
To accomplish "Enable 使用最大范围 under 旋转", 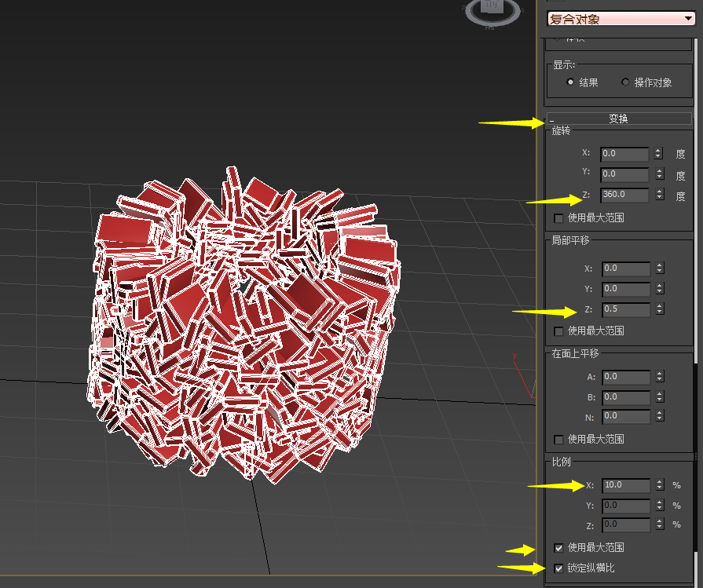I will click(x=558, y=218).
